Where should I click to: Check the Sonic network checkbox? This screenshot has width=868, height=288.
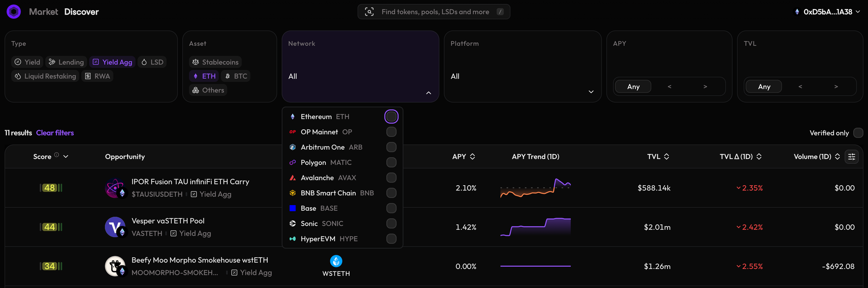tap(391, 223)
